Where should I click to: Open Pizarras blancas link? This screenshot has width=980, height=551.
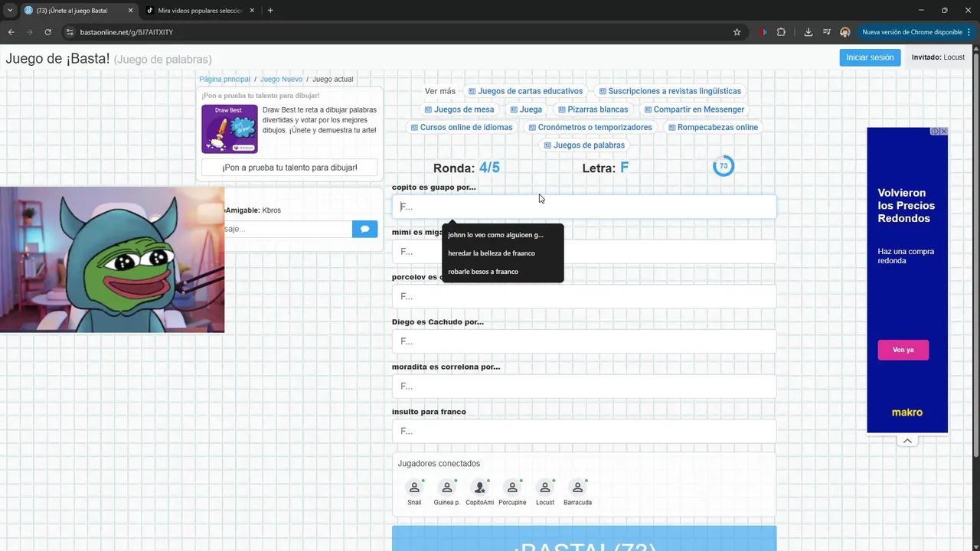593,109
